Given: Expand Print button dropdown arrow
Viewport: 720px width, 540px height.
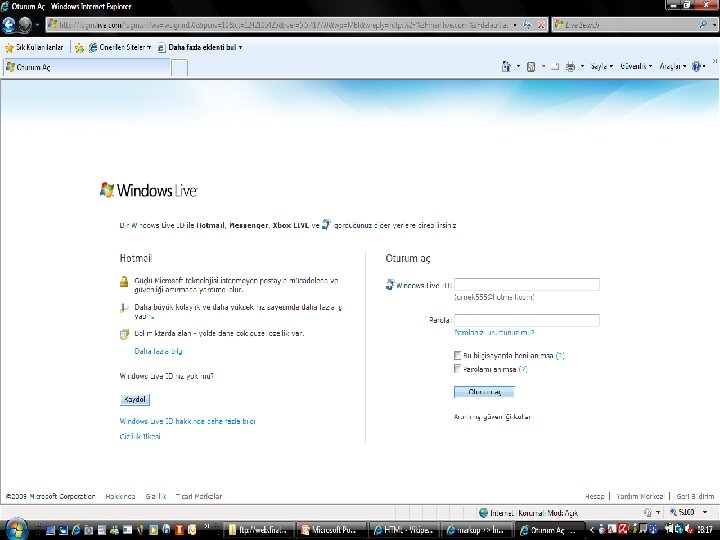Looking at the screenshot, I should [582, 67].
